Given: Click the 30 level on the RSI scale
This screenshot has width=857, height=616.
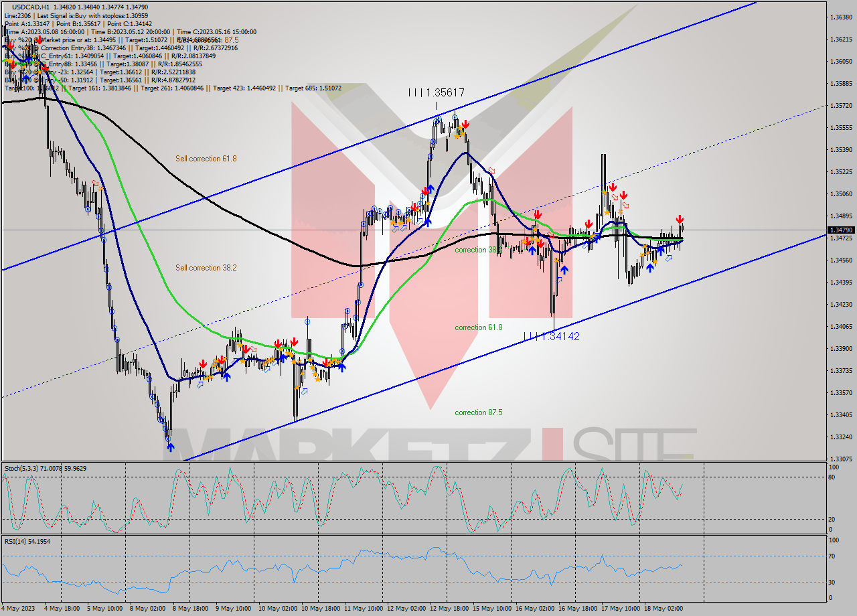Looking at the screenshot, I should (x=831, y=581).
